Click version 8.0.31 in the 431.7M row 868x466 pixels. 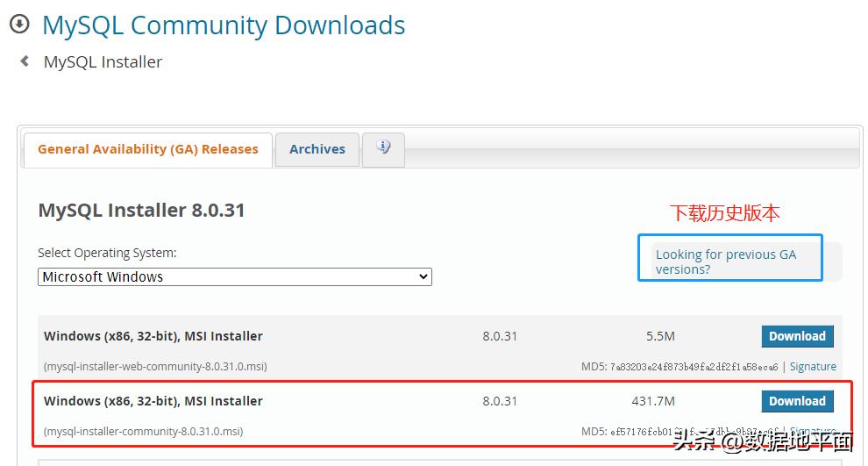[500, 401]
